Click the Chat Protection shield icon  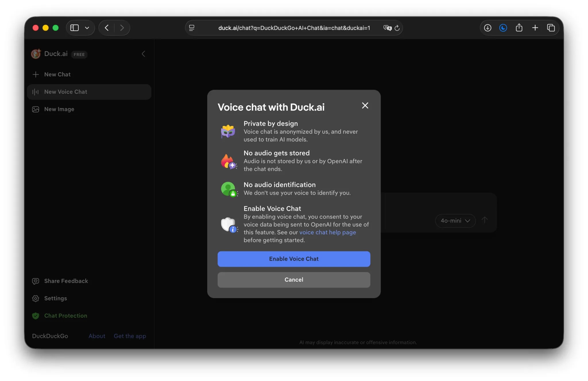point(36,316)
